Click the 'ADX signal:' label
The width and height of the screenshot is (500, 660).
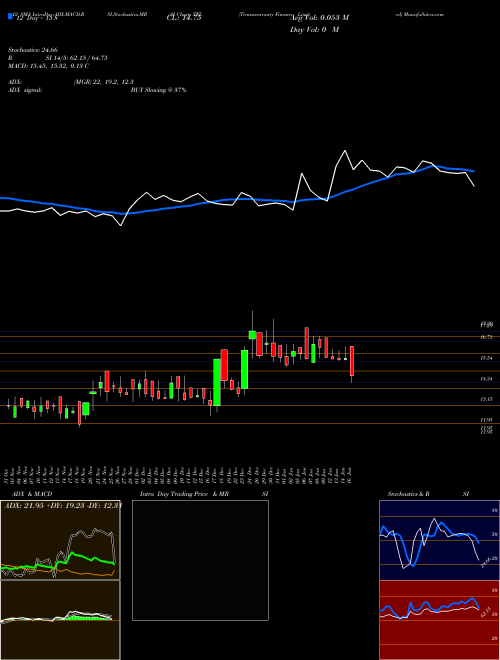(x=25, y=90)
